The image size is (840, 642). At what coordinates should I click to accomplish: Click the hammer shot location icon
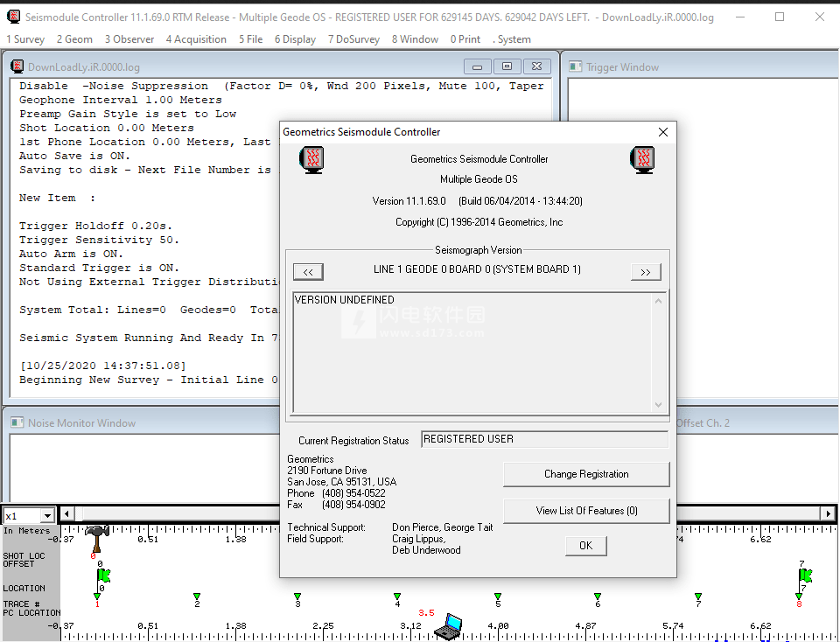click(x=97, y=539)
